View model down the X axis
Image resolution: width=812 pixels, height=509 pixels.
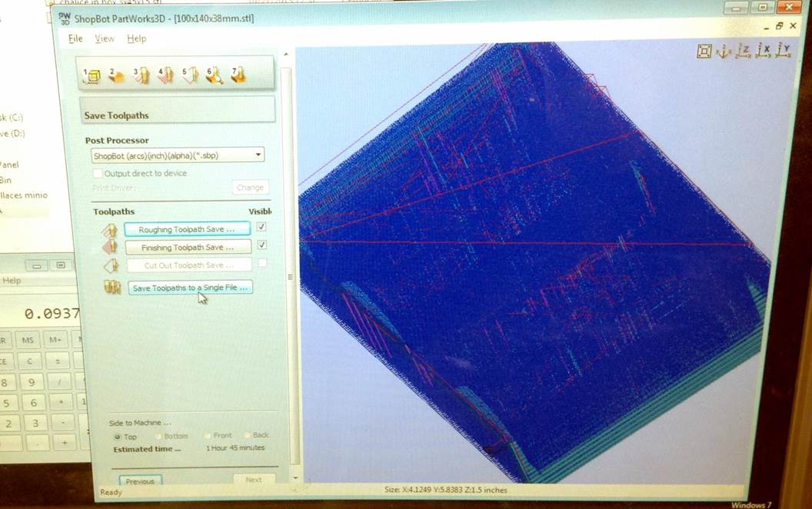point(764,51)
